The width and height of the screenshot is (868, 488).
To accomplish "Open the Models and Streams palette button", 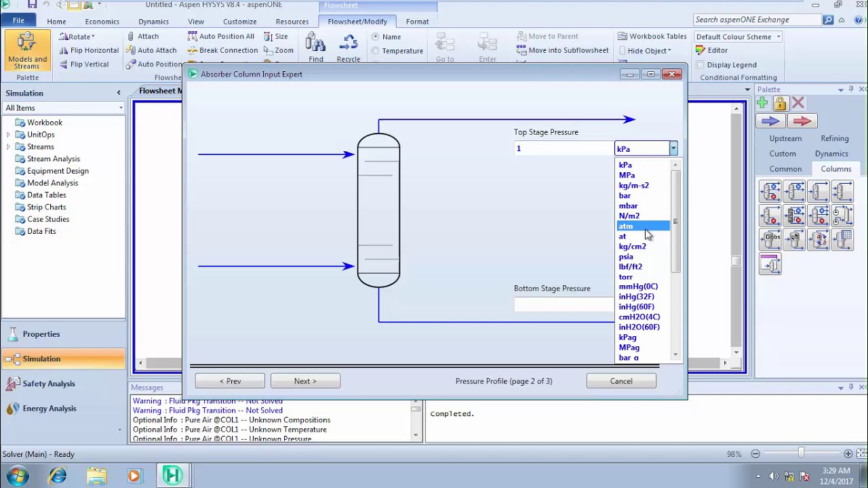I will [27, 51].
